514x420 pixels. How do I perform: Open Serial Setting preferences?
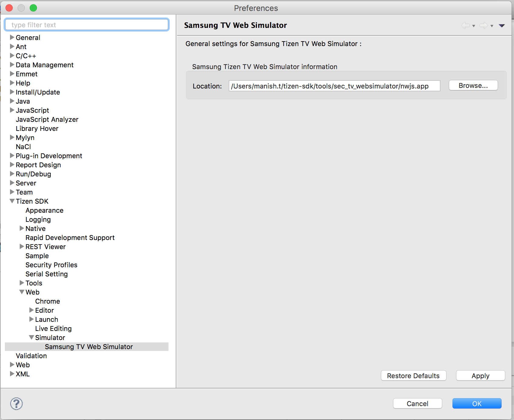[x=47, y=274]
